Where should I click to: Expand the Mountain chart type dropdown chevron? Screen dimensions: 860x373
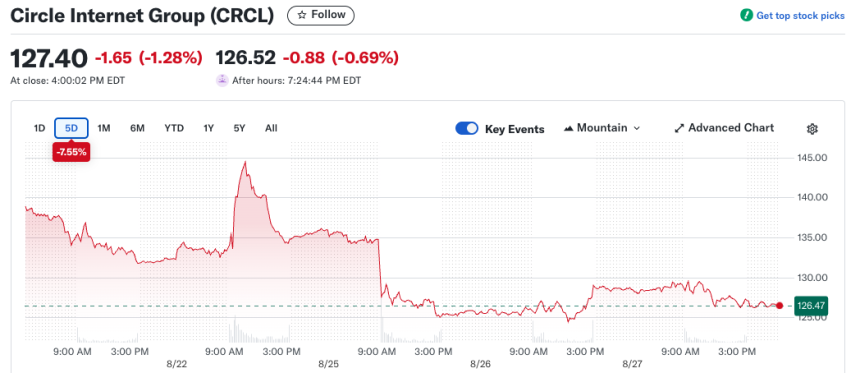click(637, 128)
